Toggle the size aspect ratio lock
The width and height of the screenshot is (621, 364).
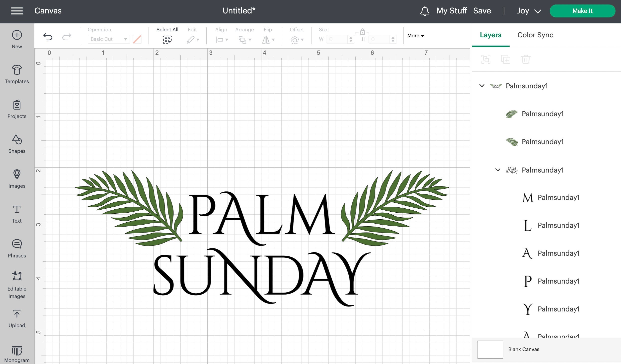click(x=363, y=32)
